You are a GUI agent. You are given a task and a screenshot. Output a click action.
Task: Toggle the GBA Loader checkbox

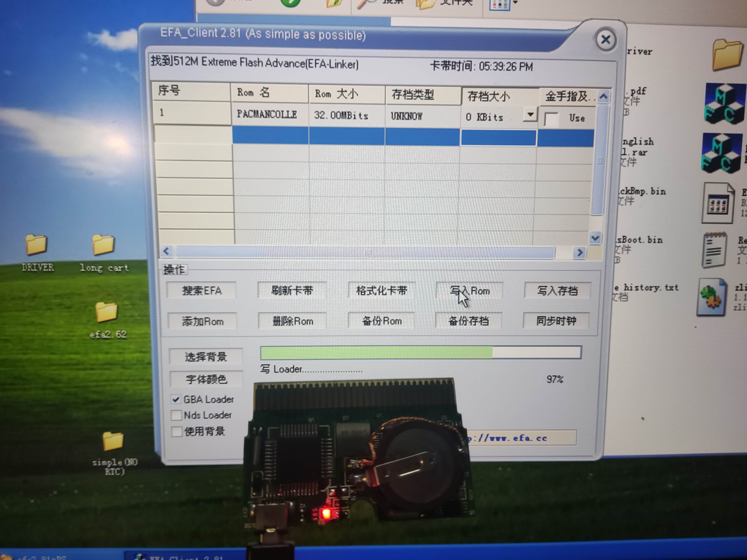(x=176, y=399)
